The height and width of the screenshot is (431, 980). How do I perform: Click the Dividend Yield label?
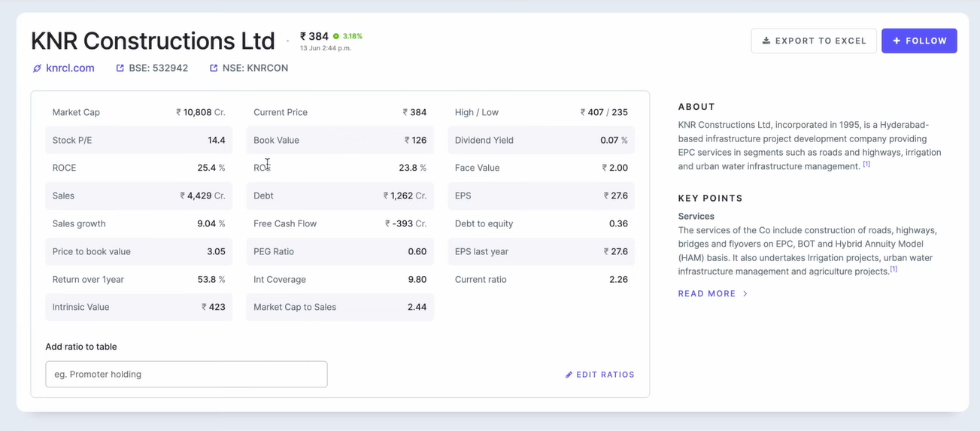pos(484,140)
